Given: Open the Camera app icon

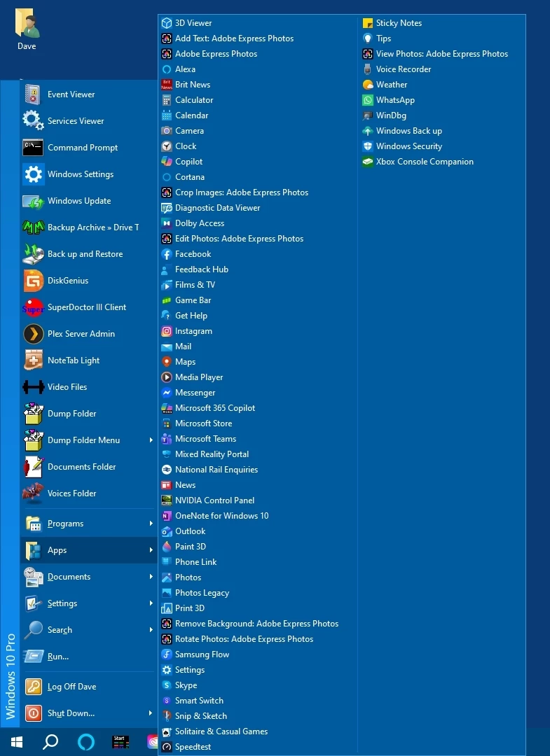Looking at the screenshot, I should click(x=167, y=131).
